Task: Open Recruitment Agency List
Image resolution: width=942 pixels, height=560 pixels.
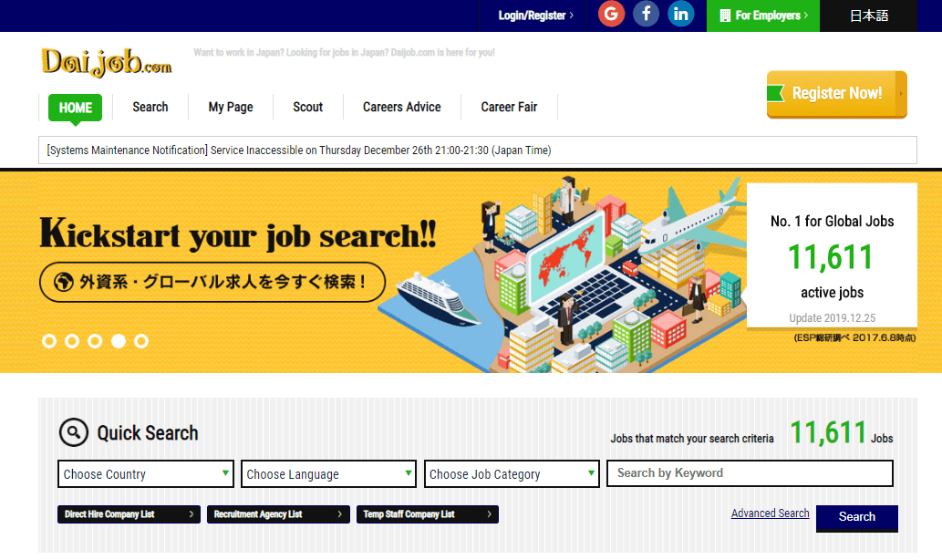Action: [278, 514]
